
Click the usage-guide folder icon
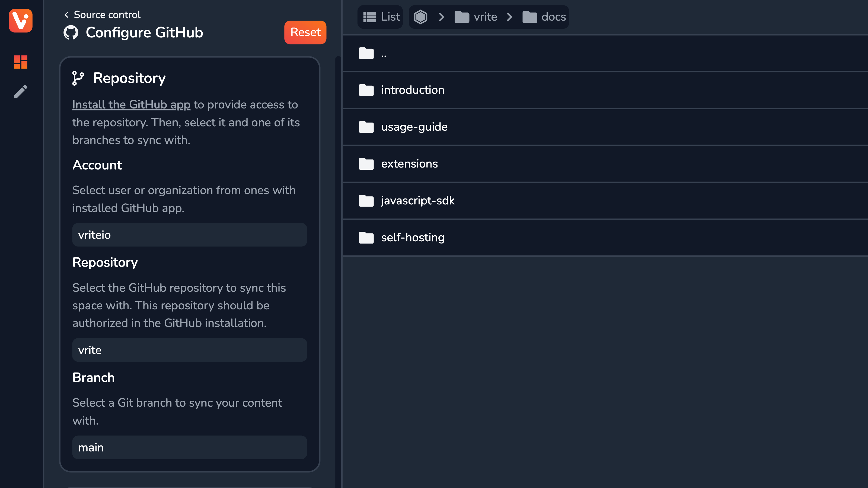[x=366, y=127]
